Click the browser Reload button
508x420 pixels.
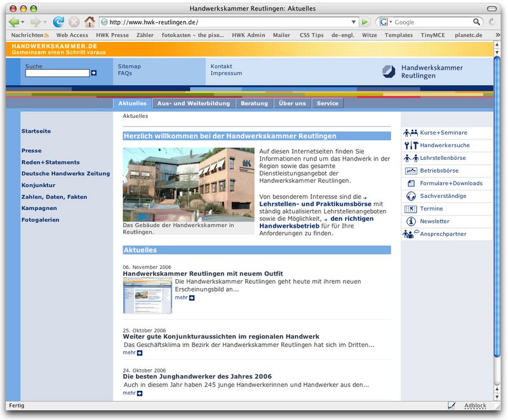click(58, 22)
